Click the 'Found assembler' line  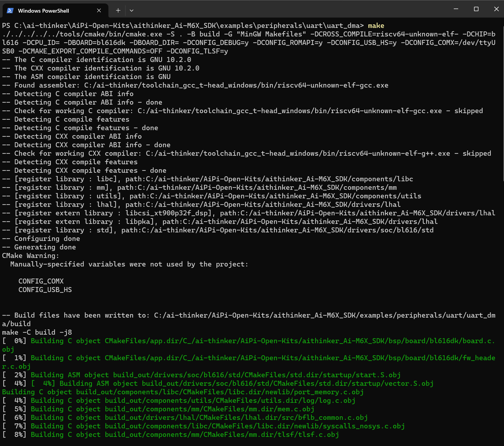pyautogui.click(x=195, y=85)
